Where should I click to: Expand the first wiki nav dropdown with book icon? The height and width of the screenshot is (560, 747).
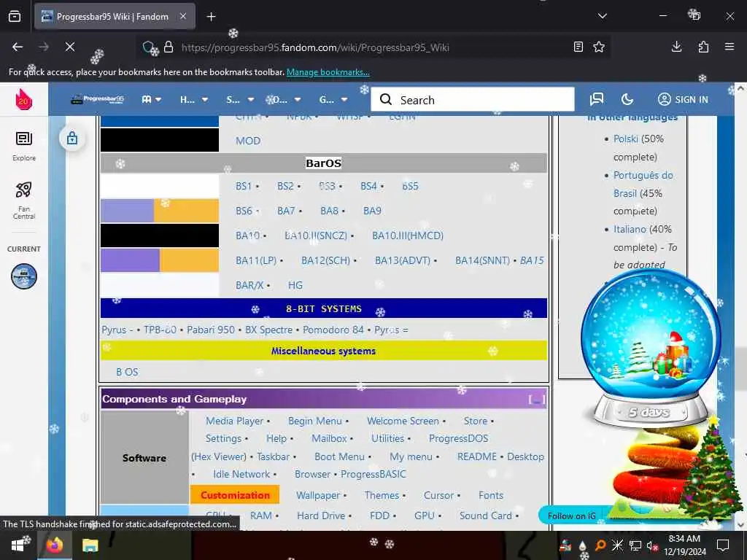click(152, 99)
